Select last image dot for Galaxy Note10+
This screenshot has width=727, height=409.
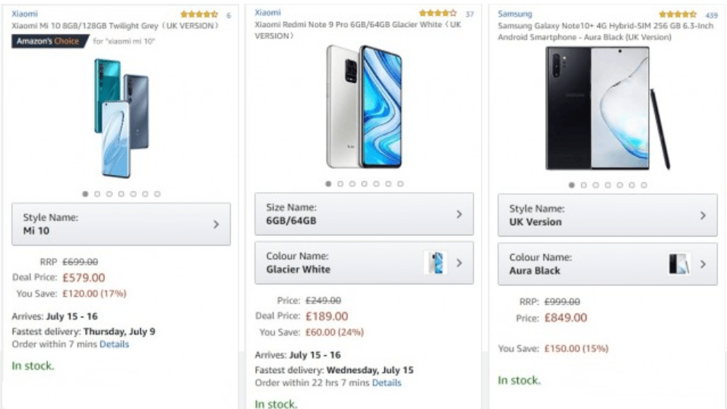pyautogui.click(x=643, y=185)
